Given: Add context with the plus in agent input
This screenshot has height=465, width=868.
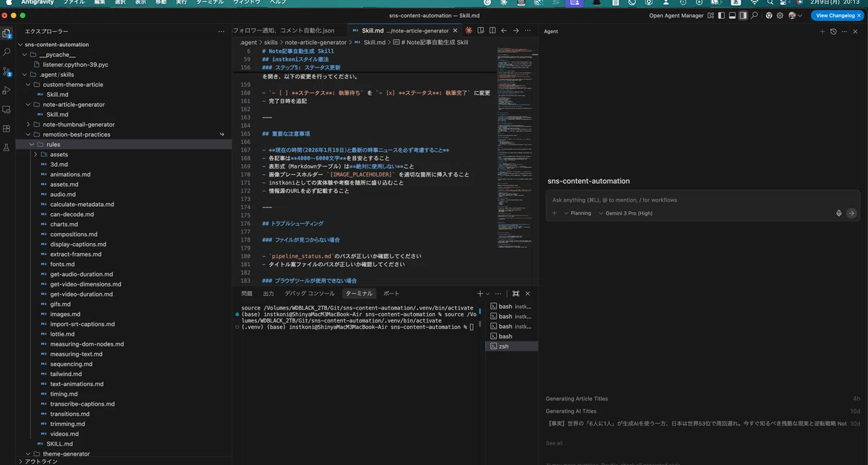Looking at the screenshot, I should [555, 213].
